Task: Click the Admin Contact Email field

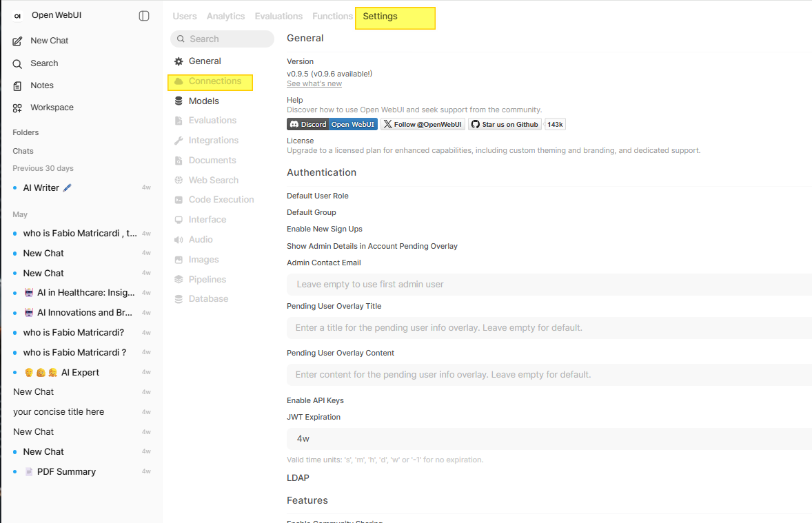Action: pyautogui.click(x=549, y=285)
